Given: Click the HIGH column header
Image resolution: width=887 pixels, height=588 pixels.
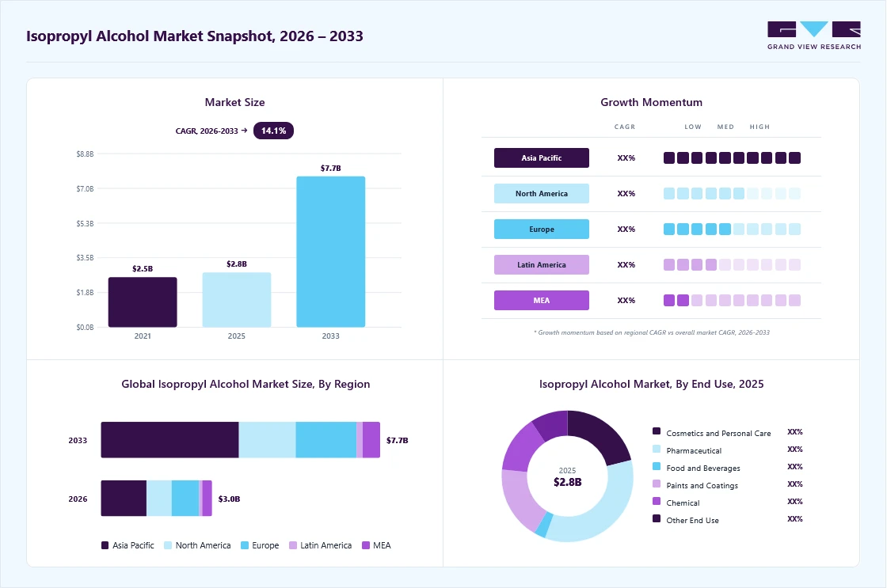Looking at the screenshot, I should coord(759,127).
